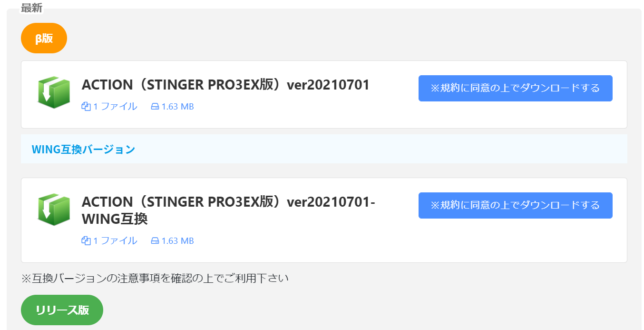Click the disk icon beside the WING互換 file size
Image resolution: width=644 pixels, height=330 pixels.
tap(154, 240)
